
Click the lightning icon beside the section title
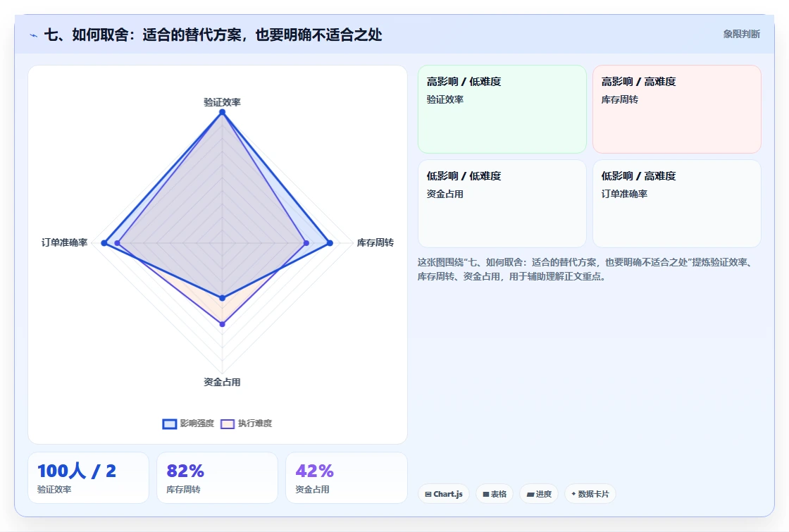pyautogui.click(x=34, y=35)
